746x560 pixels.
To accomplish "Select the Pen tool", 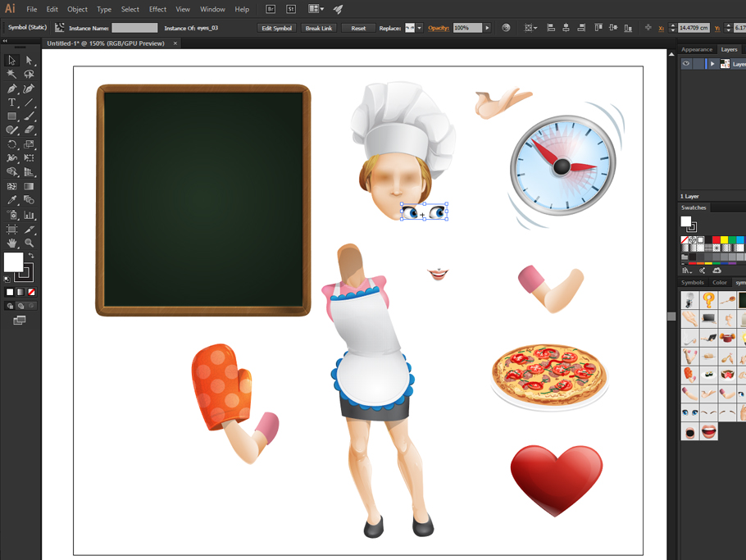I will pos(11,89).
